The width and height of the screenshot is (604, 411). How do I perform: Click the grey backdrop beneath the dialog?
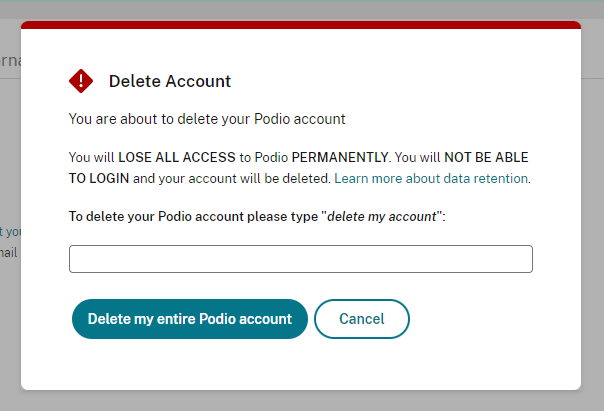(x=302, y=401)
